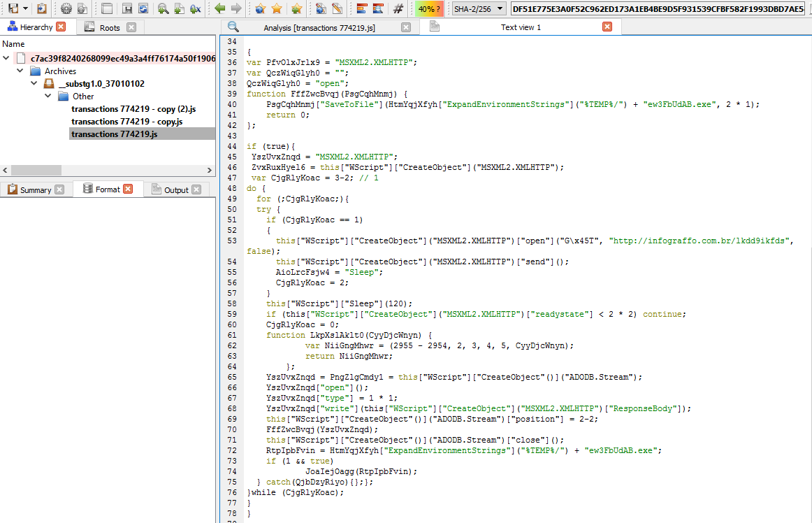
Task: Click the add document toolbar icon
Action: [x=179, y=8]
